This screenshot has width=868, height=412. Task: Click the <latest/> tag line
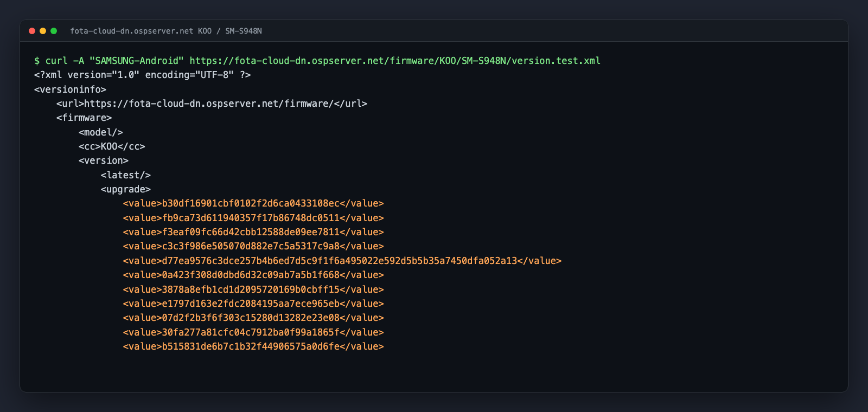pos(126,175)
